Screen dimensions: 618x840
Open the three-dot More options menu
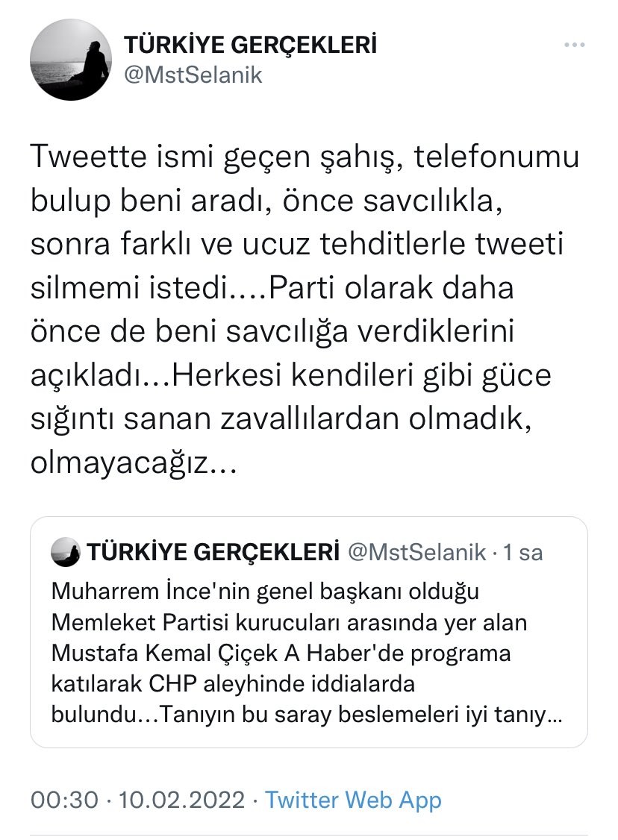click(x=574, y=46)
